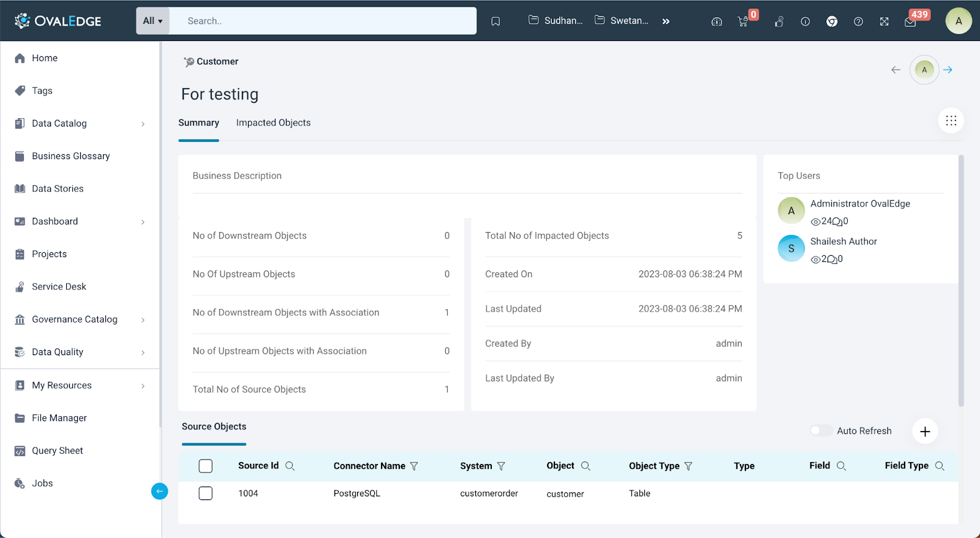Filter the System column

501,466
